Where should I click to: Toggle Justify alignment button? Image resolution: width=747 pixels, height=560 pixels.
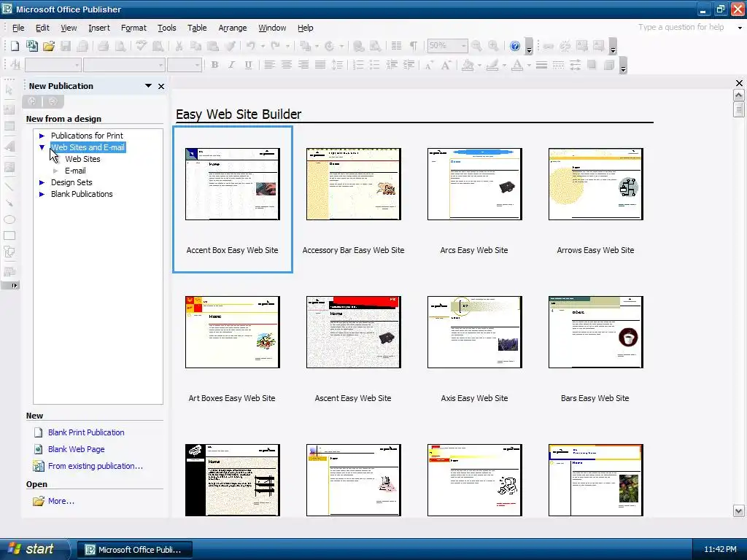pos(320,65)
